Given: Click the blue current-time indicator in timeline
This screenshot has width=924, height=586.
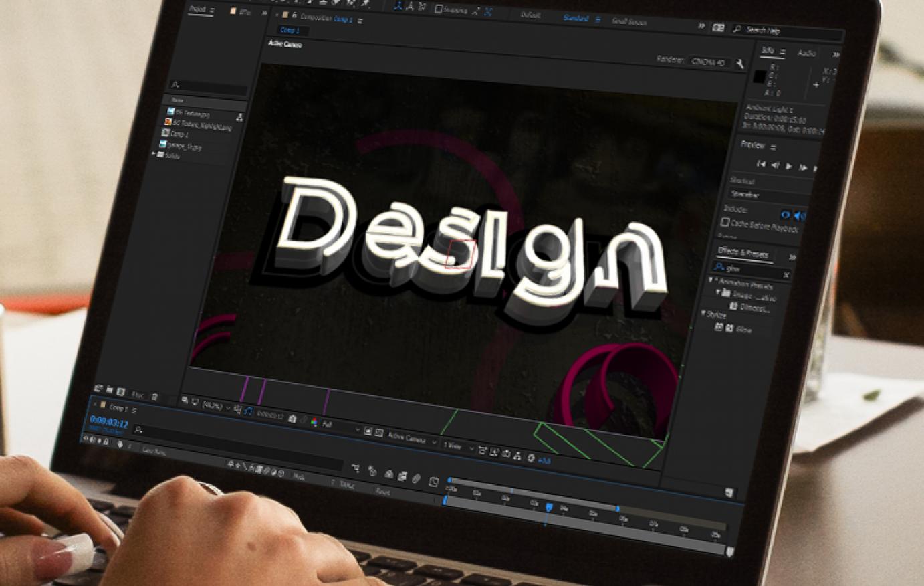Looking at the screenshot, I should pos(549,507).
